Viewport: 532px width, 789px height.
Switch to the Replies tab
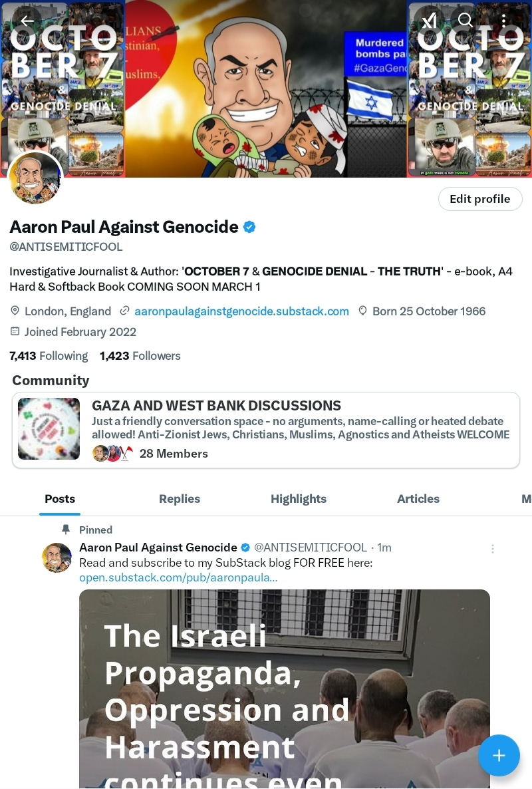[x=180, y=499]
